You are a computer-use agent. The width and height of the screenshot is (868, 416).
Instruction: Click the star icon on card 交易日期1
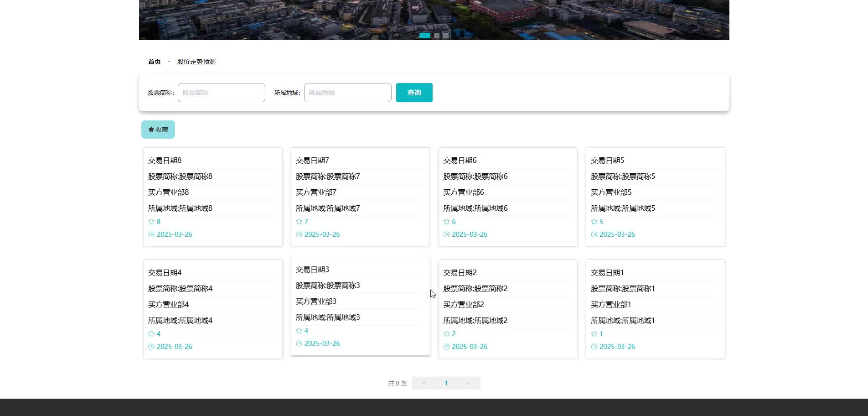tap(594, 334)
